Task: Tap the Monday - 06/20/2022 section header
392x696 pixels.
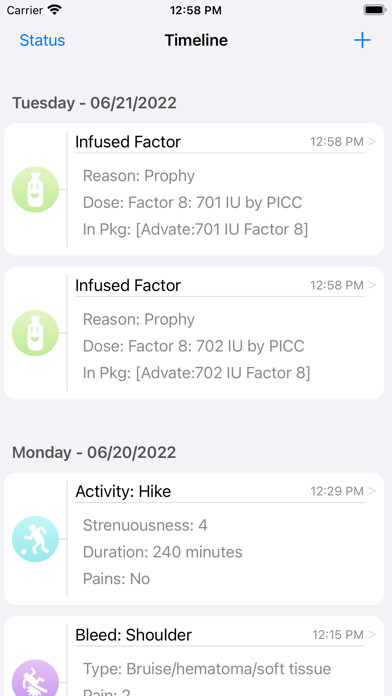Action: (x=94, y=453)
